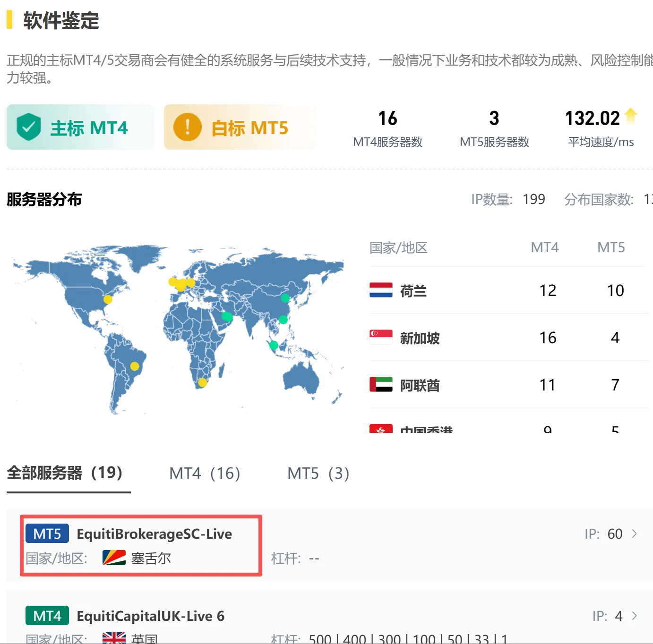Click the yellow server dot on US east coast
653x644 pixels.
tap(108, 299)
